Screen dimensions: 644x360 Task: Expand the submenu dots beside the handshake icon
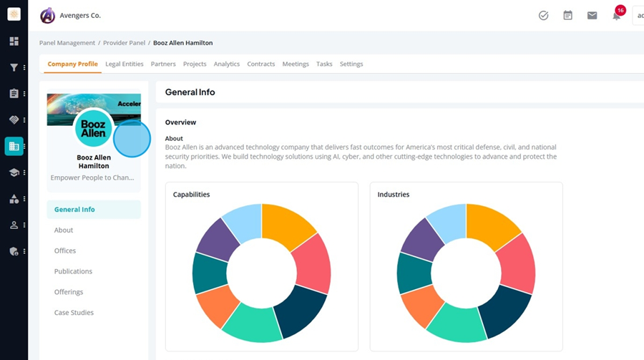[x=24, y=120]
